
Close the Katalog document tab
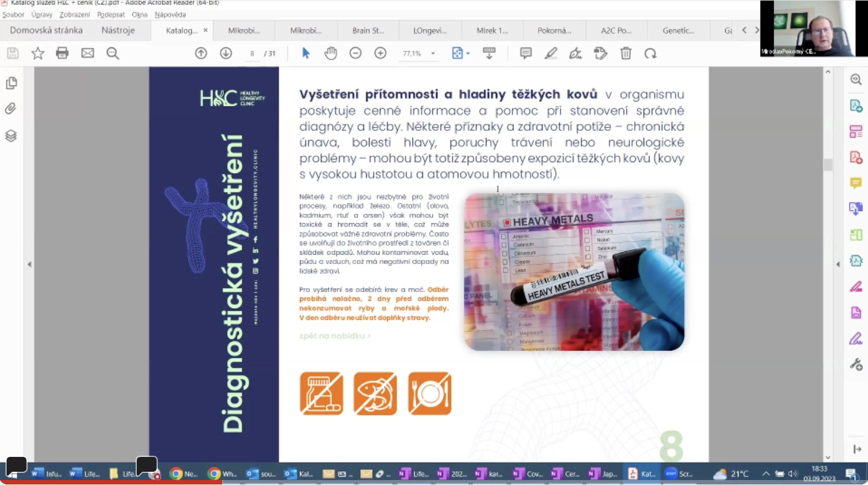coord(206,30)
